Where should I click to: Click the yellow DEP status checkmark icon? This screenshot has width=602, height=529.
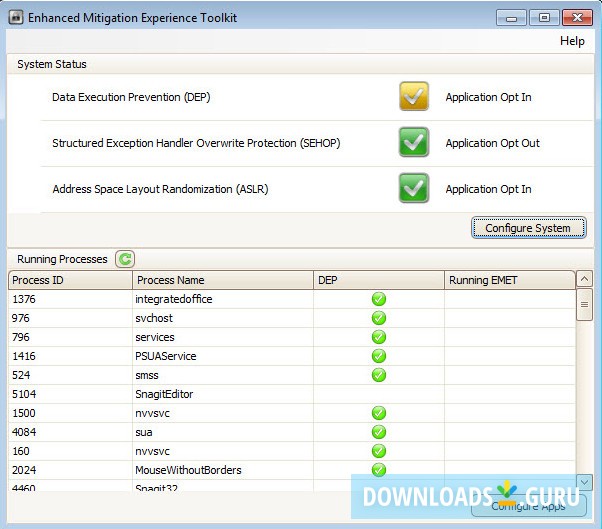[413, 96]
